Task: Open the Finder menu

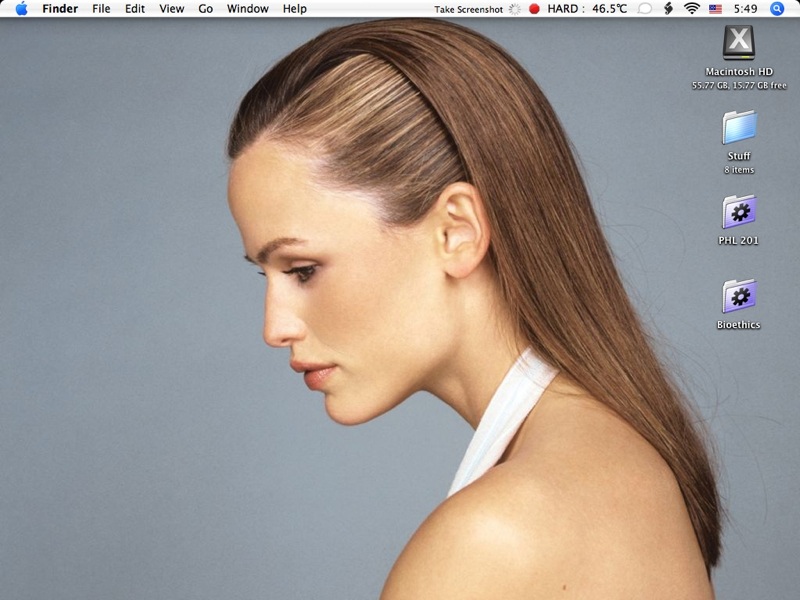Action: click(60, 9)
